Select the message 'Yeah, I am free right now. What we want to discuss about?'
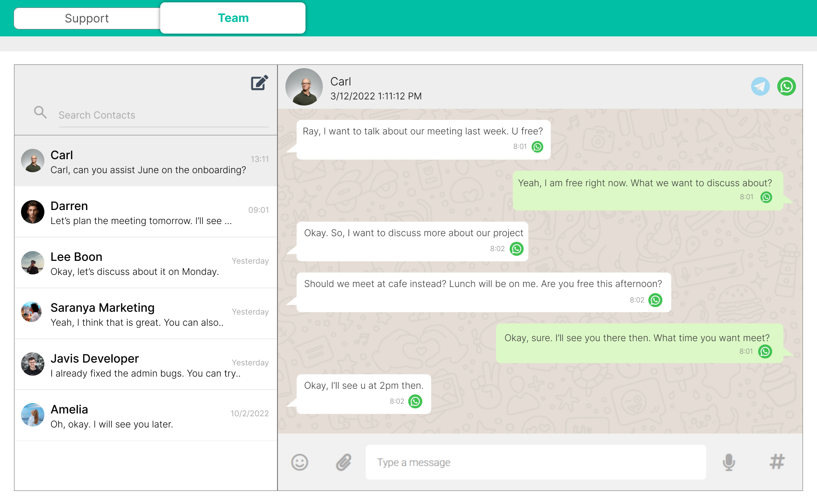Image resolution: width=817 pixels, height=504 pixels. (648, 190)
